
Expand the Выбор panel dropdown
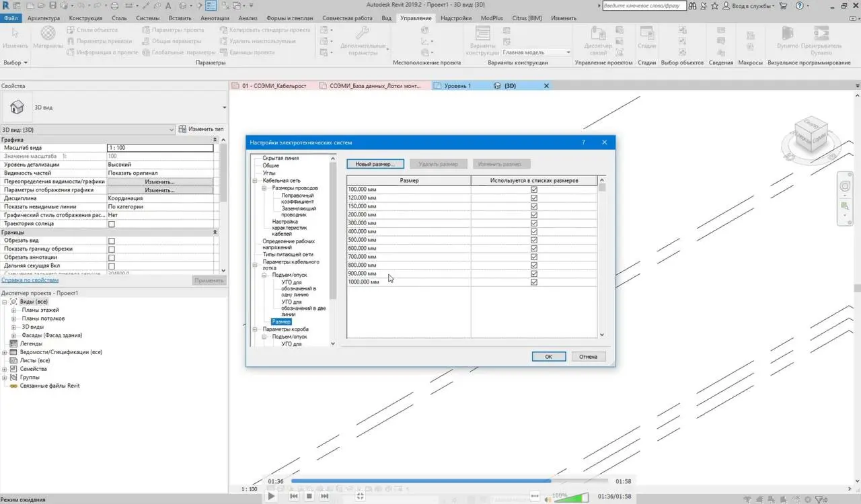16,62
